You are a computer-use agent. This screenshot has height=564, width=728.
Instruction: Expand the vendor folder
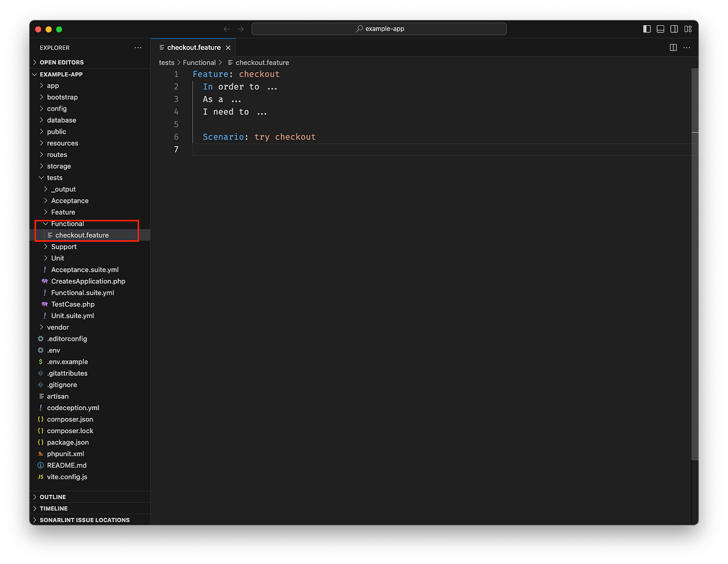(58, 327)
